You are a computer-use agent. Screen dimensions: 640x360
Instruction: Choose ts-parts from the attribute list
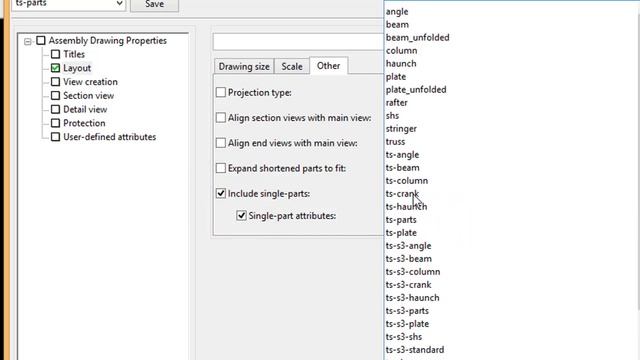point(401,220)
